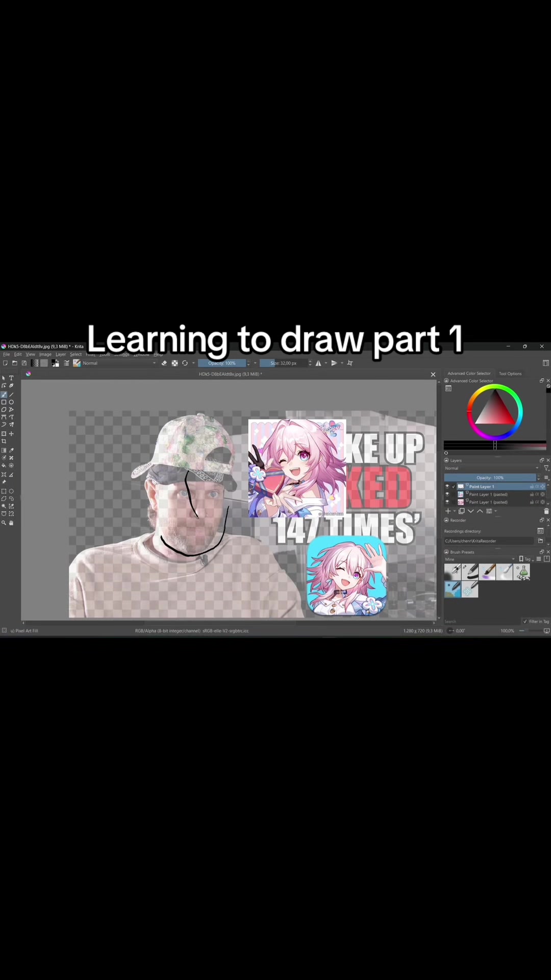The width and height of the screenshot is (551, 980).
Task: Open the Mine brush tag dropdown
Action: pos(480,559)
